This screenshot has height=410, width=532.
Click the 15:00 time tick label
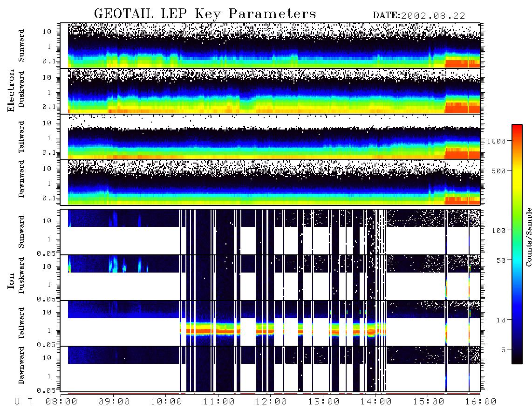tap(429, 402)
